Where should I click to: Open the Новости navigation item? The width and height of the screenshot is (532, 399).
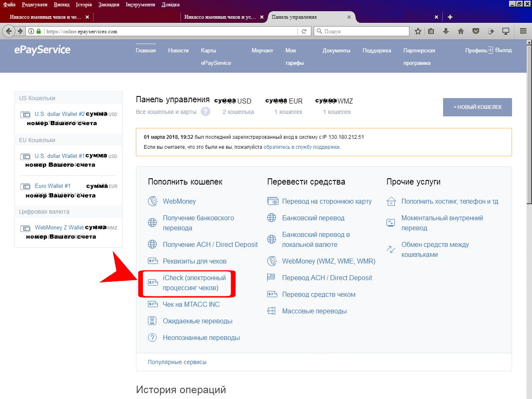pyautogui.click(x=178, y=50)
